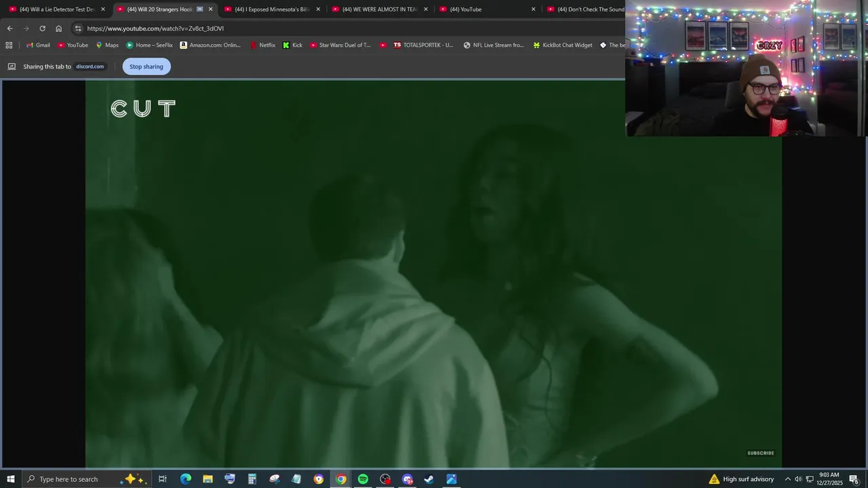The image size is (868, 488).
Task: Click the SUBSCRIBE watermark on the video
Action: point(760,453)
